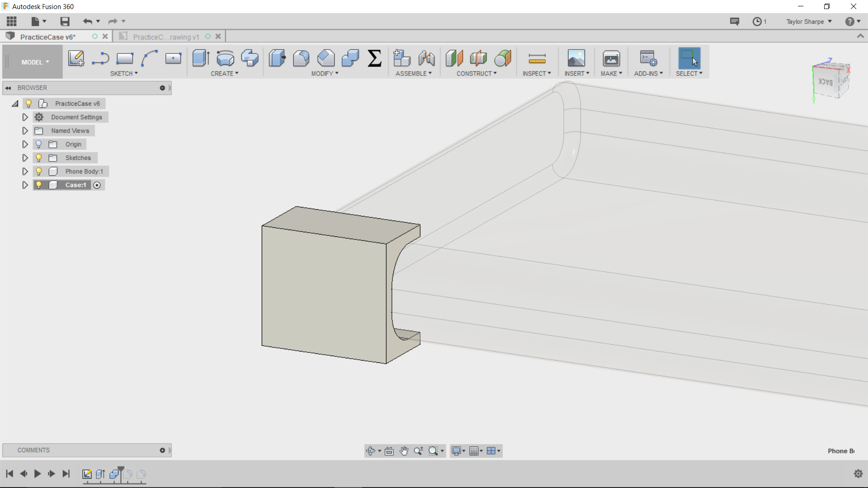
Task: Expand the Sketches folder in browser
Action: tap(25, 157)
